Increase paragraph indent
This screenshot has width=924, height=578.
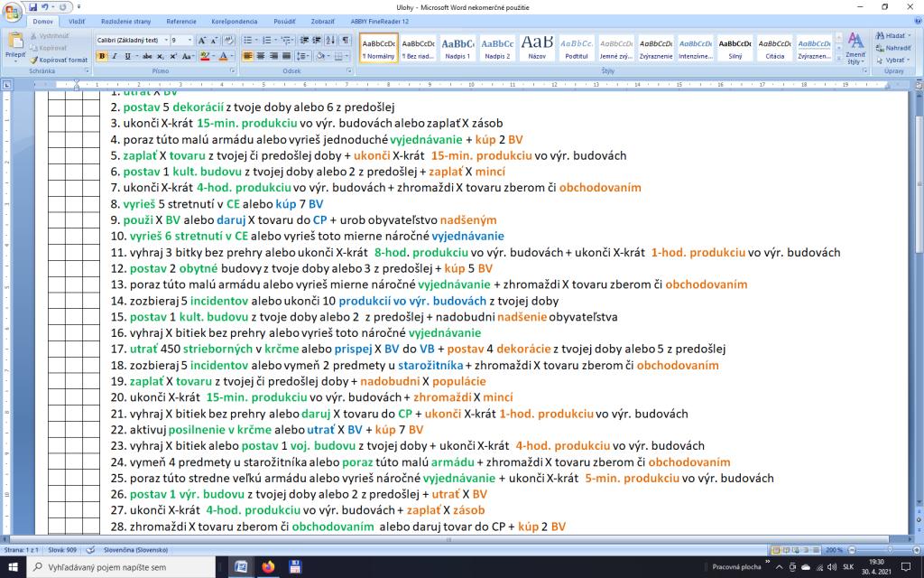point(317,40)
